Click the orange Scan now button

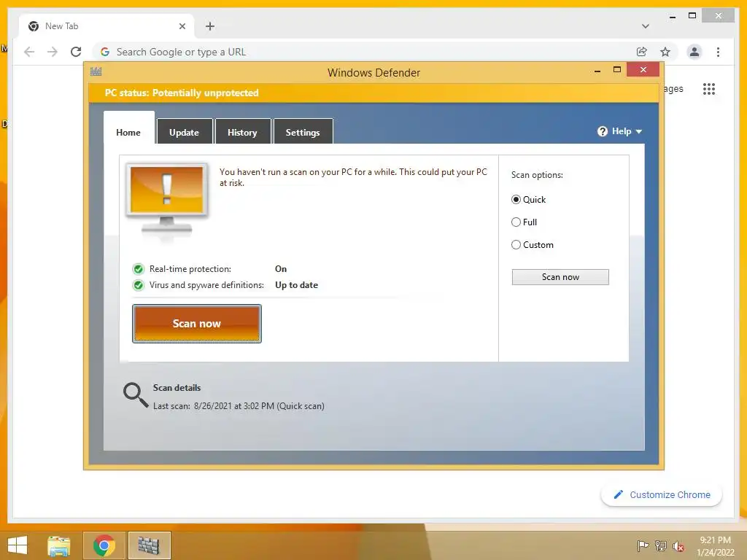coord(197,324)
